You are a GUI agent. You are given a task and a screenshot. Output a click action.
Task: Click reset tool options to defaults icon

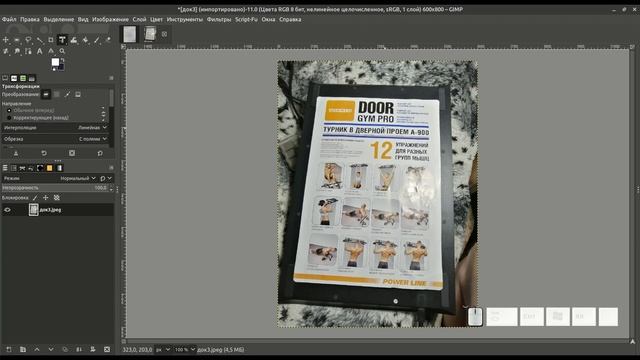tap(100, 153)
